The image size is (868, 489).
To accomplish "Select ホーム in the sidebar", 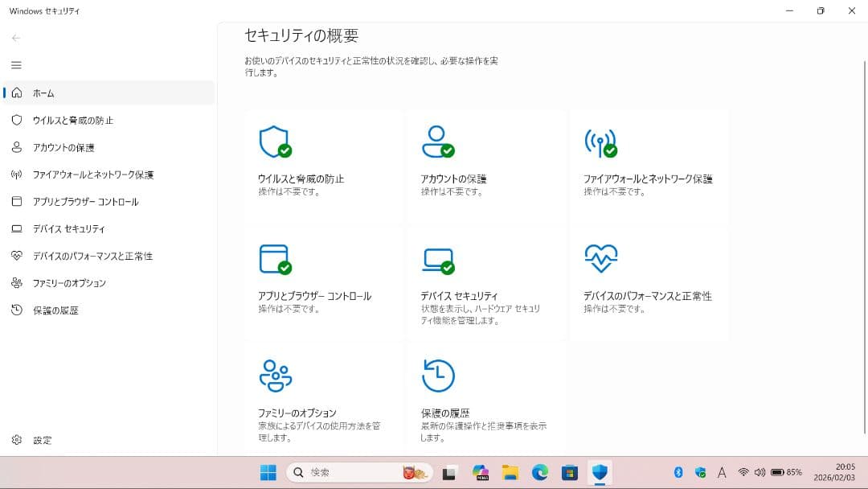I will (40, 92).
